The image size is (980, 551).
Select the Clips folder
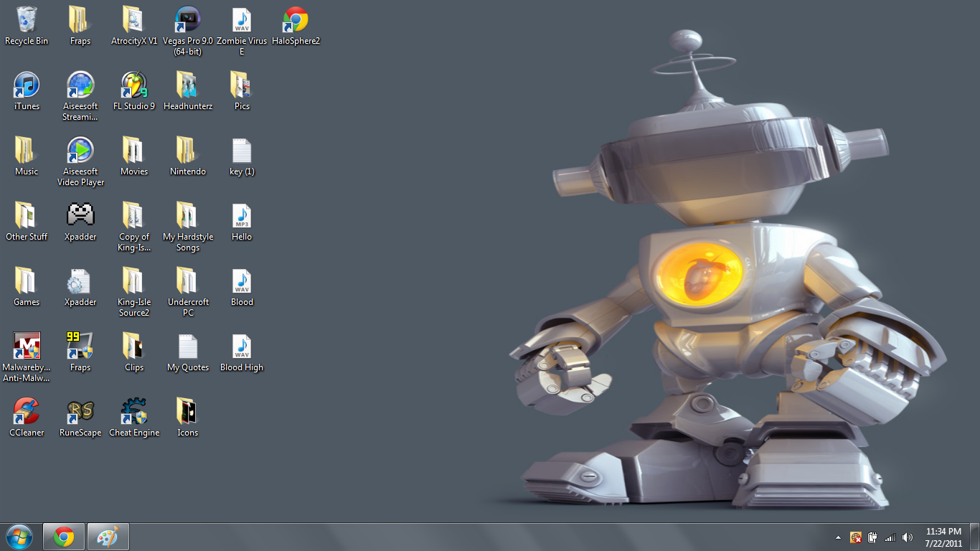click(134, 352)
